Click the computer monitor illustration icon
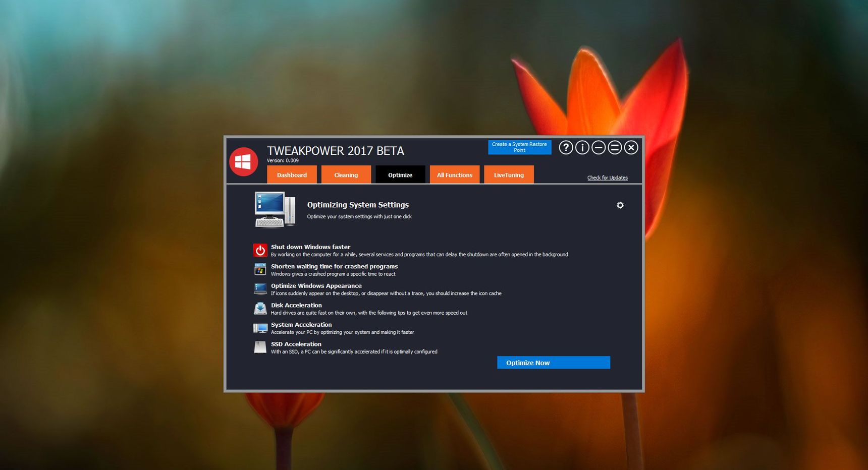 coord(275,209)
